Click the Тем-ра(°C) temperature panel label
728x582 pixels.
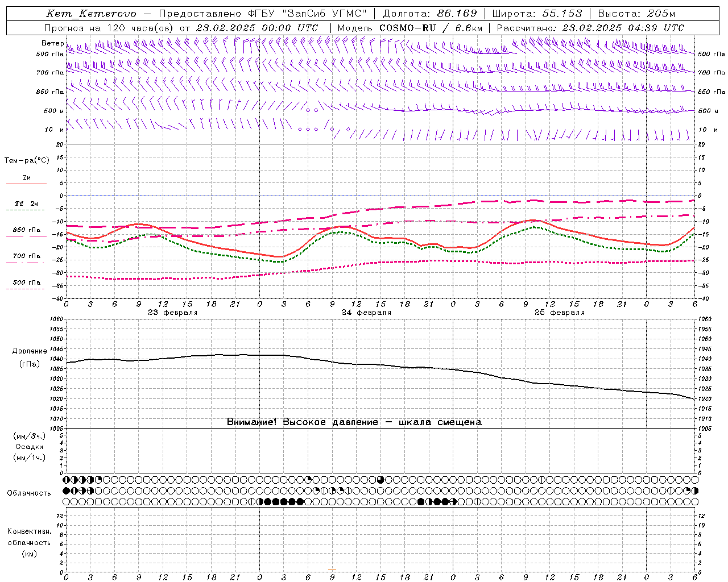(x=27, y=161)
